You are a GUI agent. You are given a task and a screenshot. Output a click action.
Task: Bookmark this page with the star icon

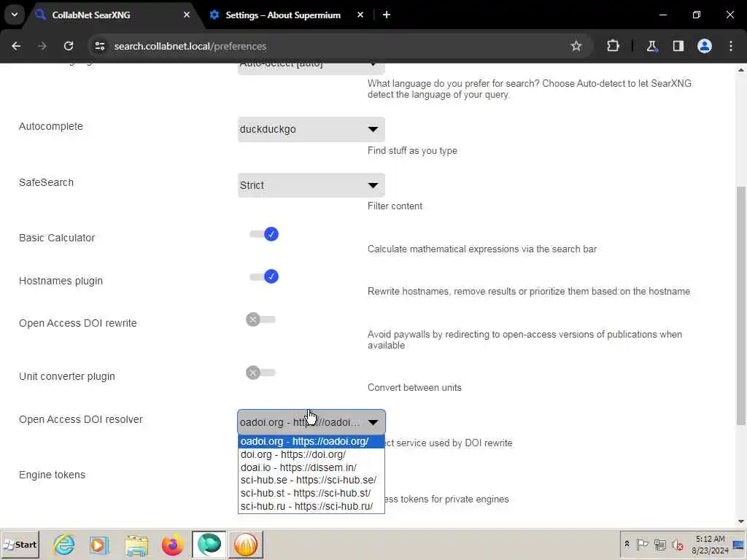tap(576, 46)
